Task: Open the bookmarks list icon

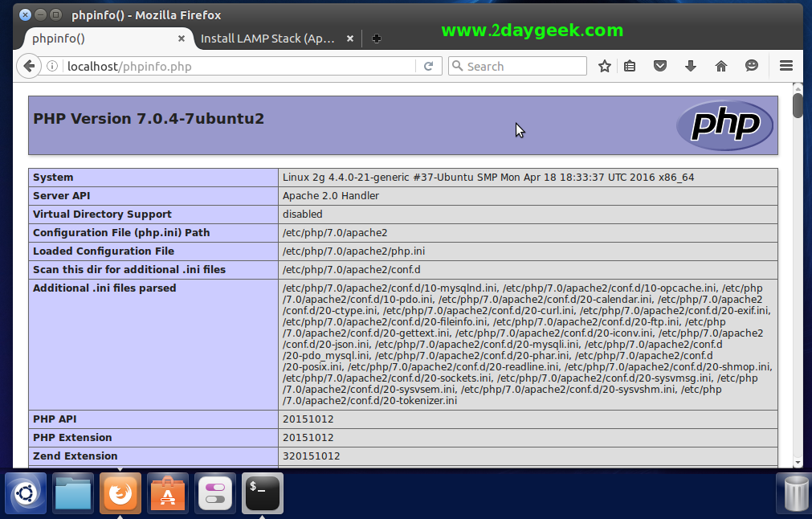Action: [630, 67]
